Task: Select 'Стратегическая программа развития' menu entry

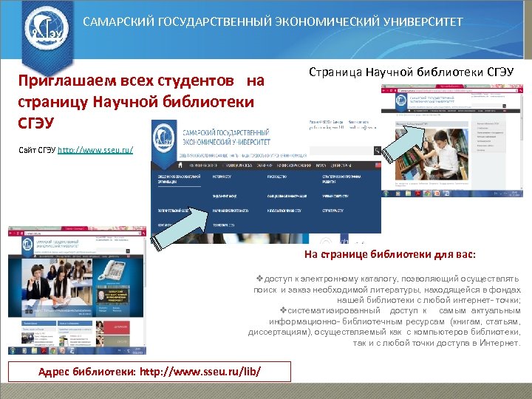Action: point(341,179)
